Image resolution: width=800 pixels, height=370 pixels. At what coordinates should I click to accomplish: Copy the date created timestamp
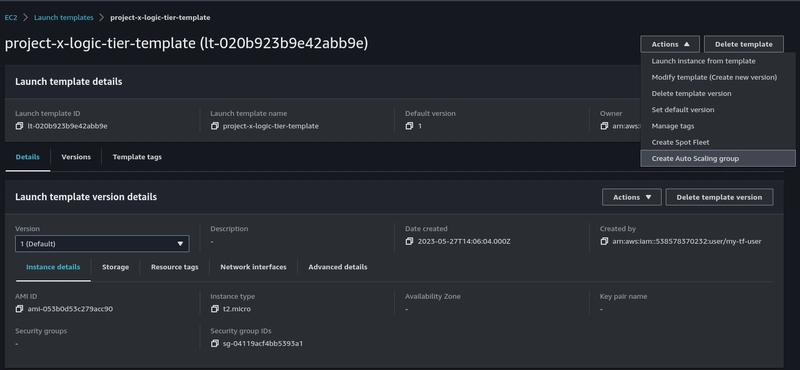(409, 241)
